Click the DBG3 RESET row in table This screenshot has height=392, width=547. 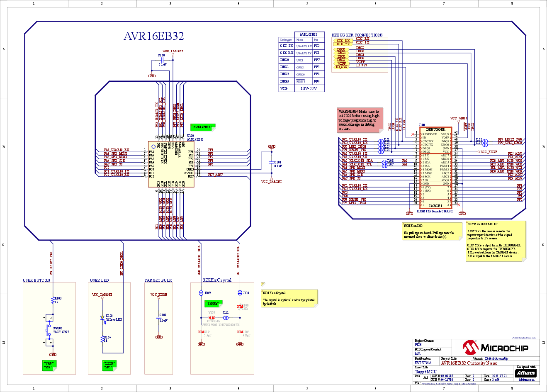(301, 81)
